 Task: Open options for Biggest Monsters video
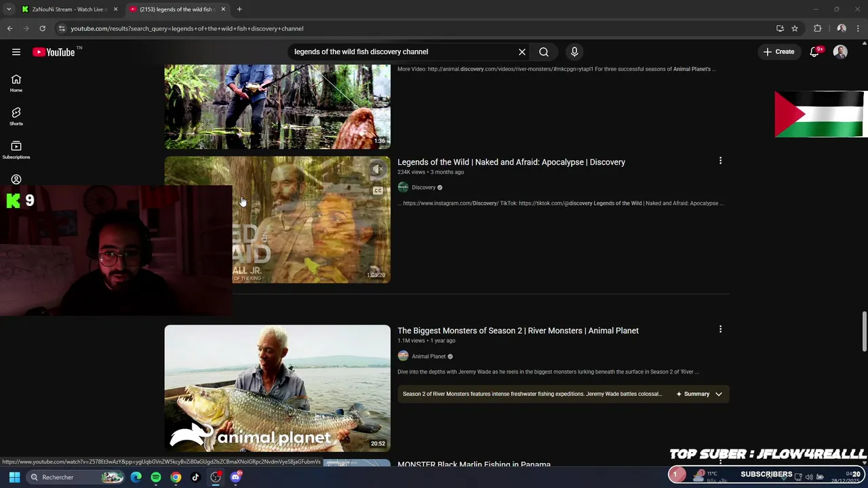(x=720, y=329)
